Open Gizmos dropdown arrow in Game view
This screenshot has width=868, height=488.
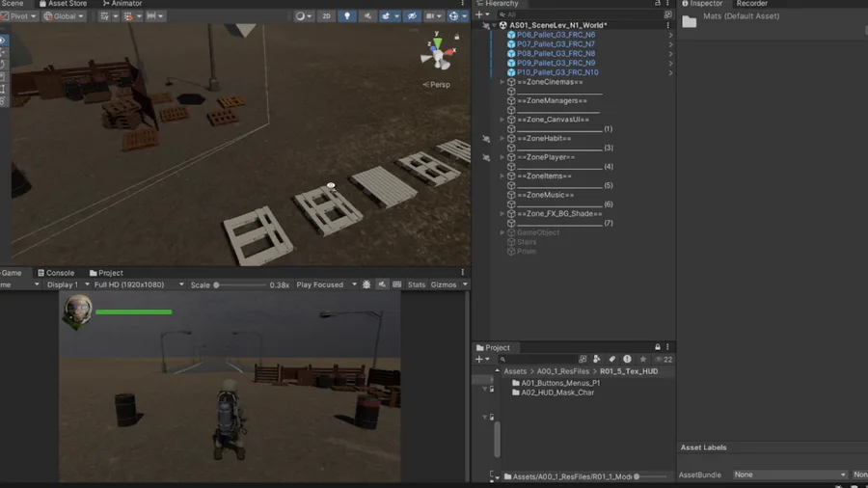[x=465, y=285]
